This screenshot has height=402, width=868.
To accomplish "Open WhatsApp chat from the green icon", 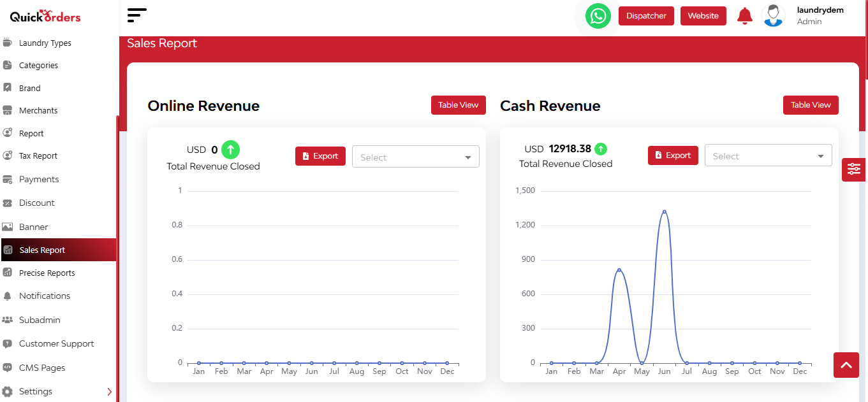I will 598,16.
